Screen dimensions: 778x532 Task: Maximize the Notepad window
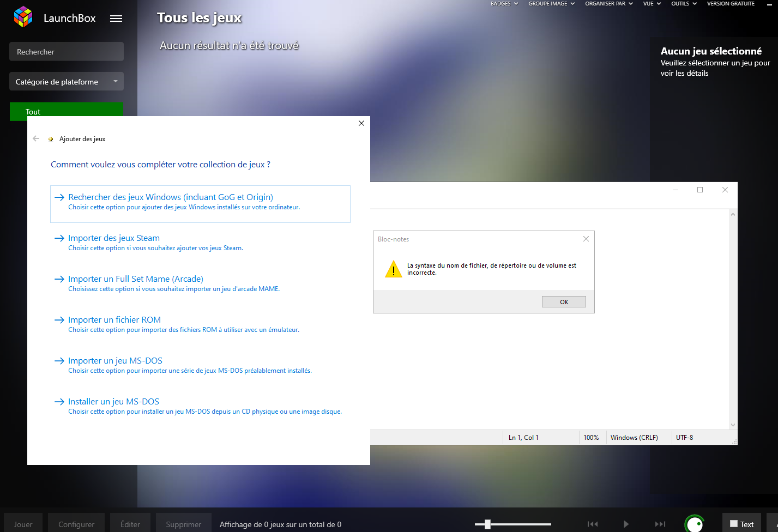(x=700, y=190)
